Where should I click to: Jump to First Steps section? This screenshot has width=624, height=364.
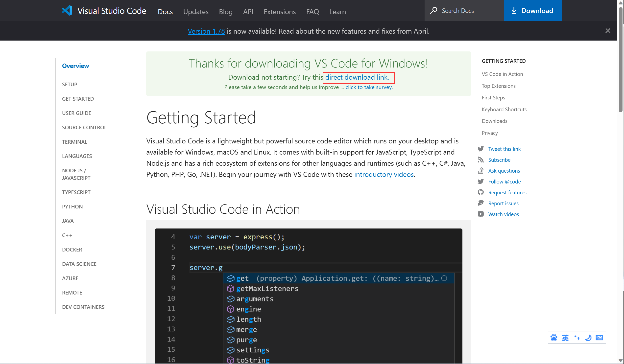tap(493, 97)
